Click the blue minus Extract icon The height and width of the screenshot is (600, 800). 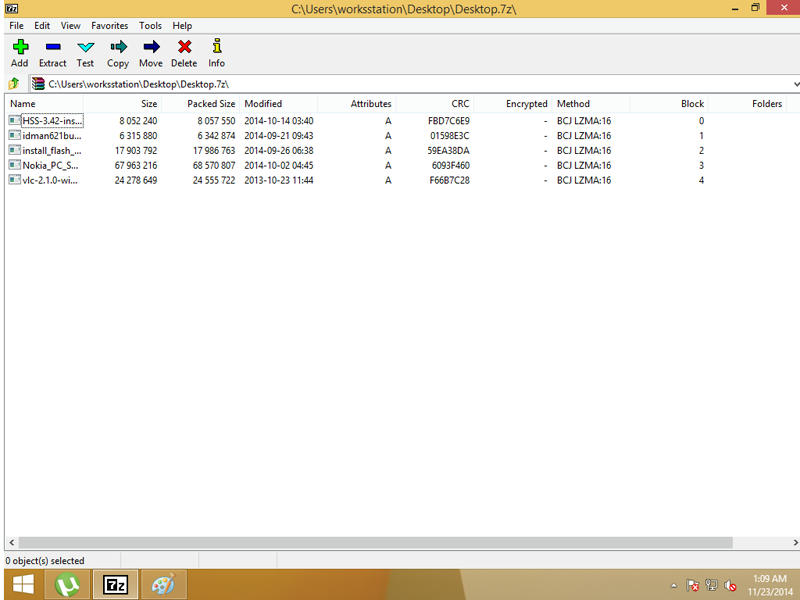click(53, 47)
